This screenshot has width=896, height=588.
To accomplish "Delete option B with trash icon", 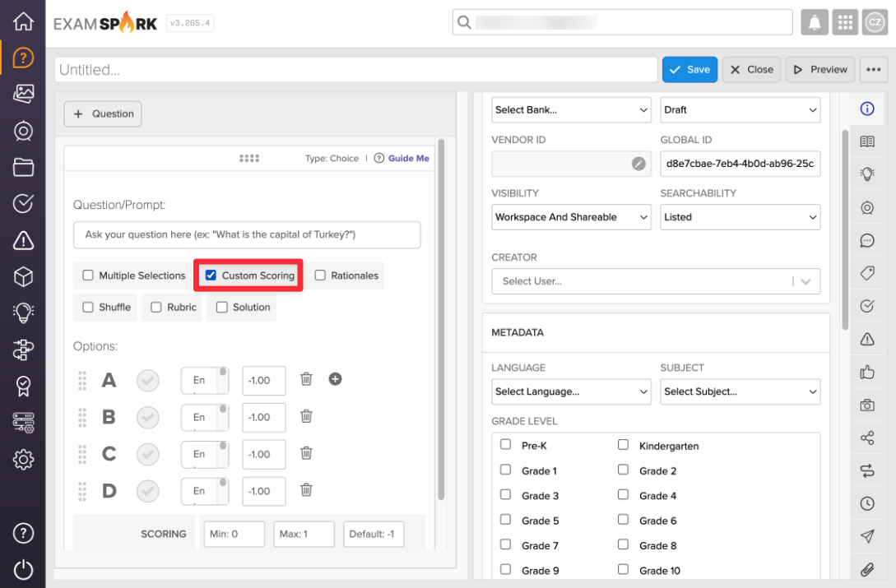I will coord(306,416).
